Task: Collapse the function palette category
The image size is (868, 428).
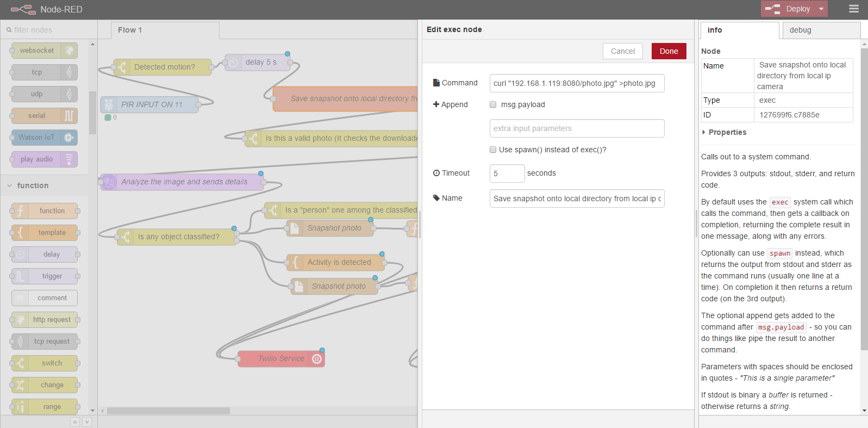Action: [x=10, y=185]
